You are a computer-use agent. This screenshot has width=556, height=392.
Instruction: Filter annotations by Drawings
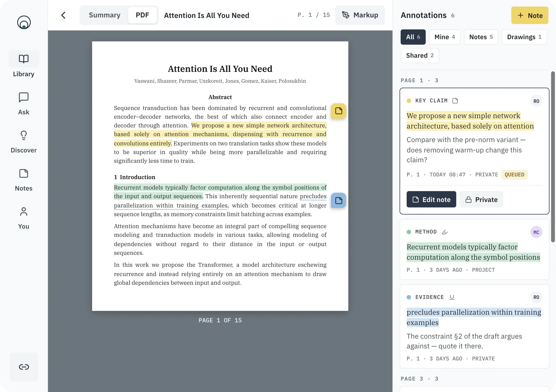click(x=524, y=37)
